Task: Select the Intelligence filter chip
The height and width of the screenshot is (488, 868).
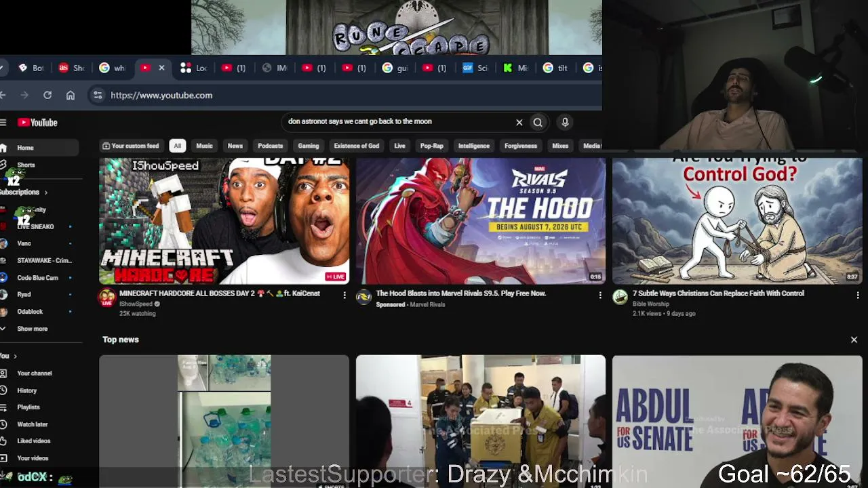Action: pyautogui.click(x=474, y=146)
